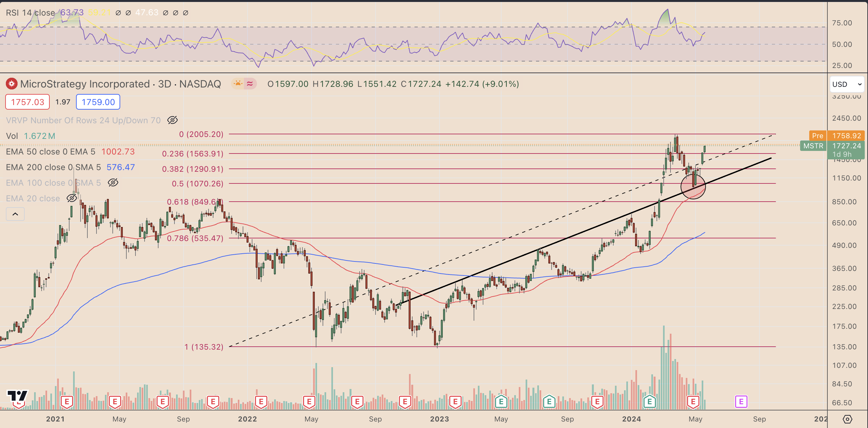Open the green earnings marker after 2024 start
The width and height of the screenshot is (868, 428).
coord(649,402)
